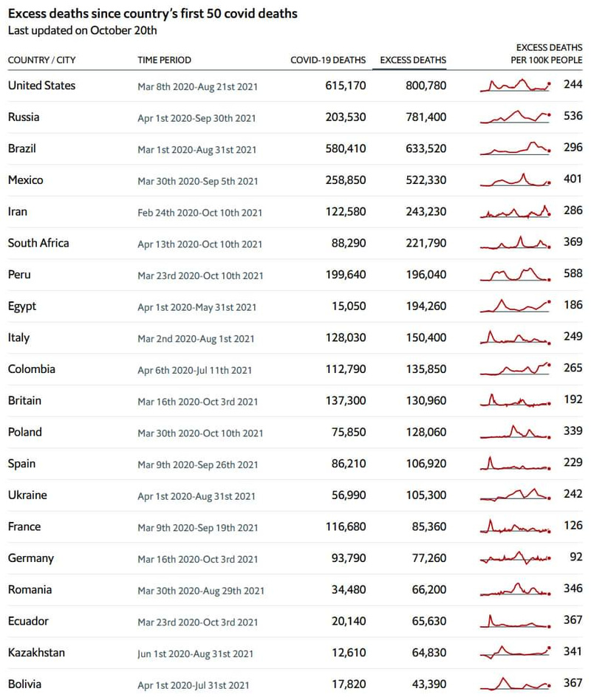The height and width of the screenshot is (700, 591).
Task: Click the Britain sparkline chart
Action: point(515,401)
